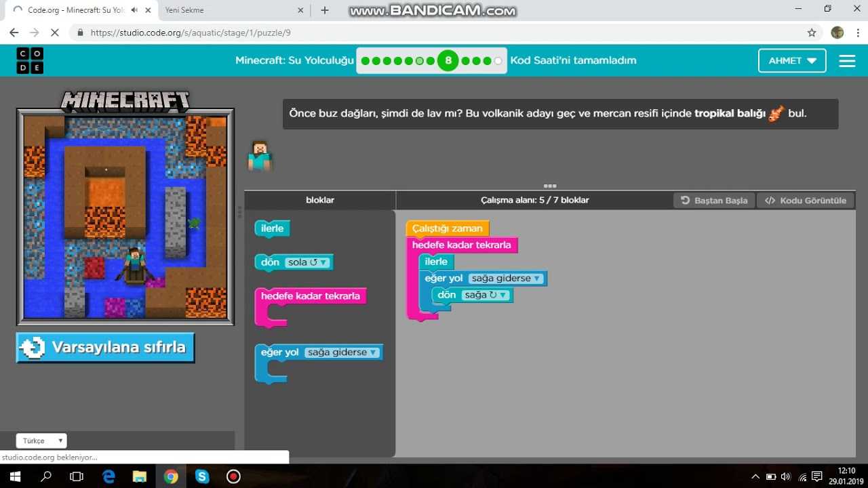Select the current puzzle 8 progress bubble
The height and width of the screenshot is (488, 868).
(448, 61)
